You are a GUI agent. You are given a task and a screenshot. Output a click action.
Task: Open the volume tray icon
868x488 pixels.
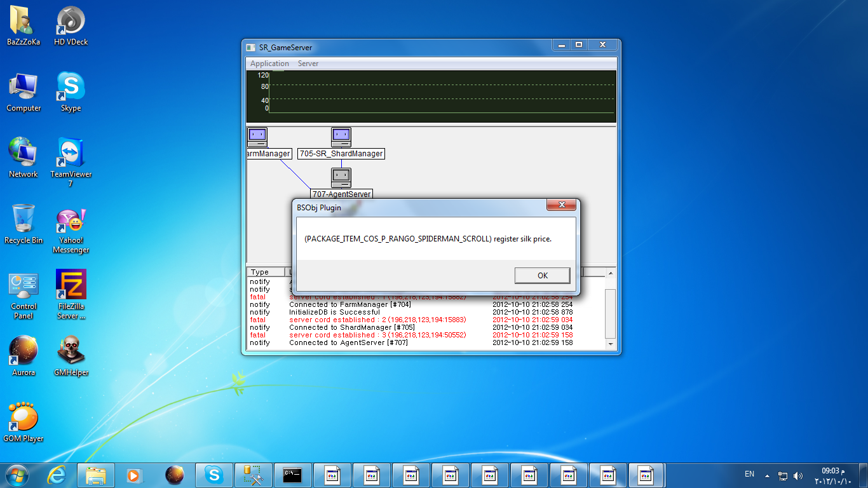point(798,475)
